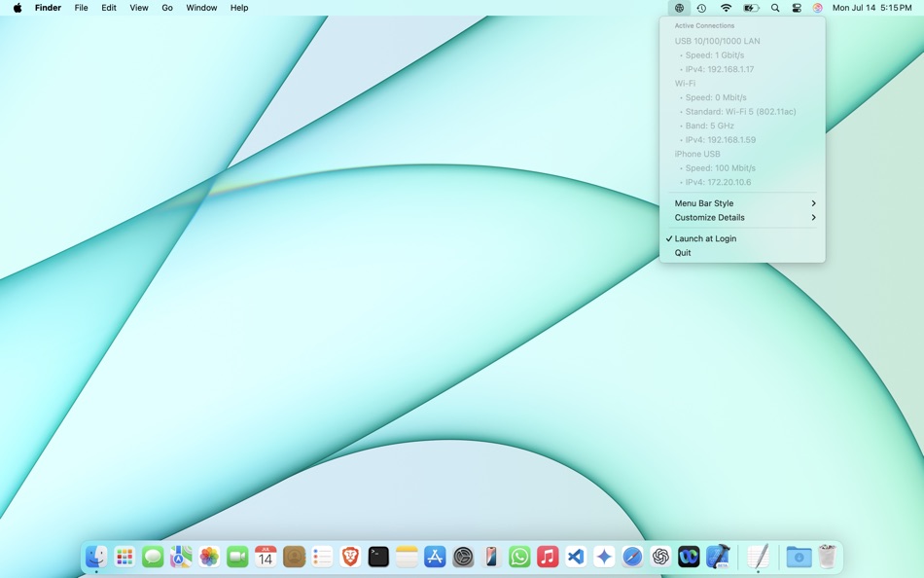
Task: Open WhatsApp from the Dock
Action: [518, 557]
